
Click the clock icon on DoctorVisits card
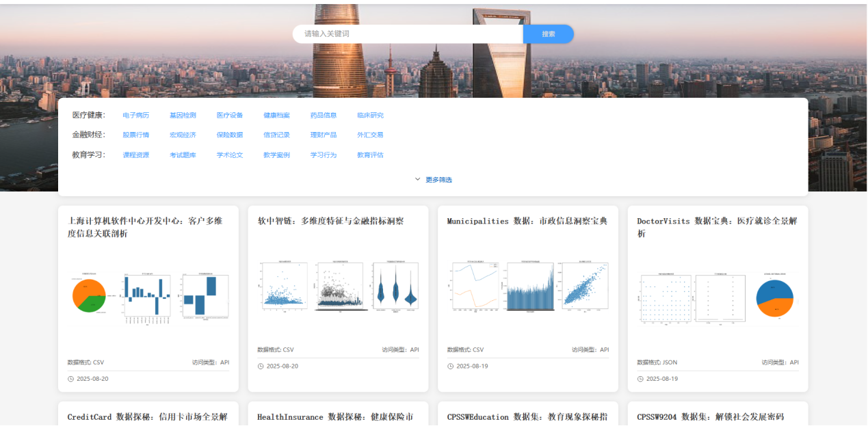(x=640, y=379)
